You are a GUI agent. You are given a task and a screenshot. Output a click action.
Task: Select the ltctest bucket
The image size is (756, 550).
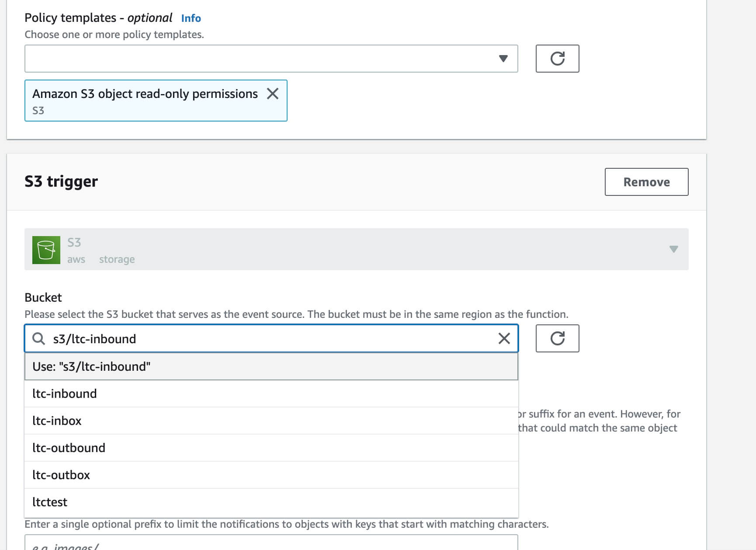271,502
